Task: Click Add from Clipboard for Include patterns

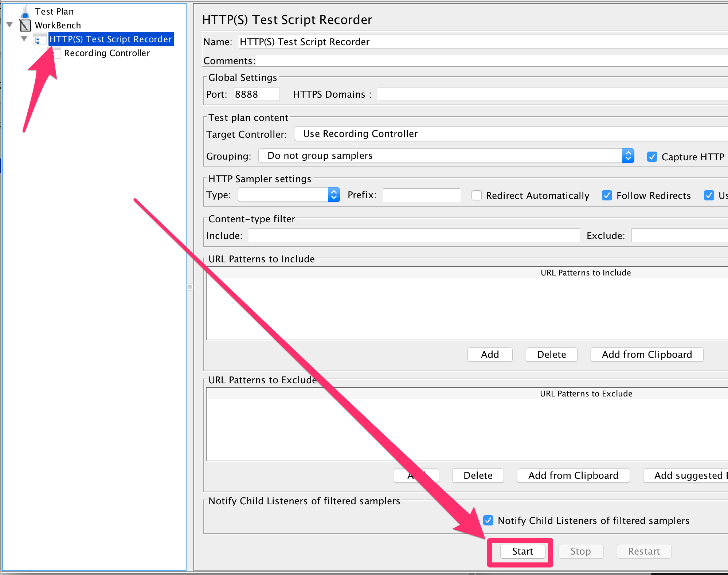Action: click(647, 354)
